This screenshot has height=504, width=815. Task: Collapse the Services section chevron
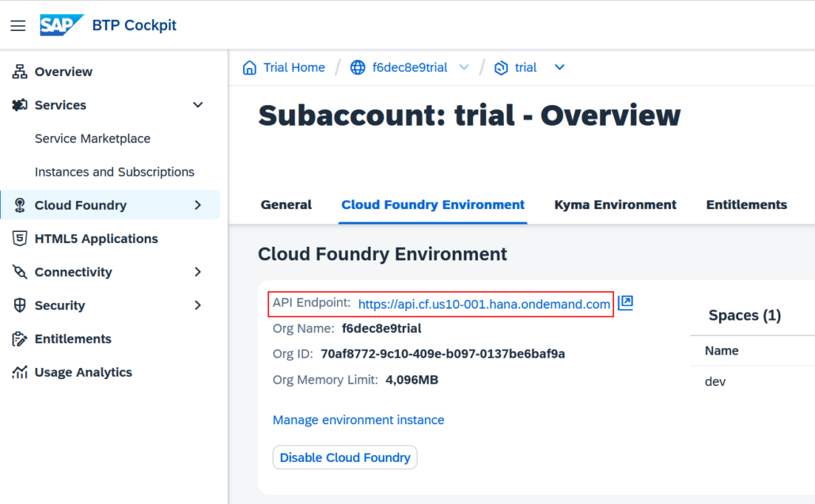(198, 105)
